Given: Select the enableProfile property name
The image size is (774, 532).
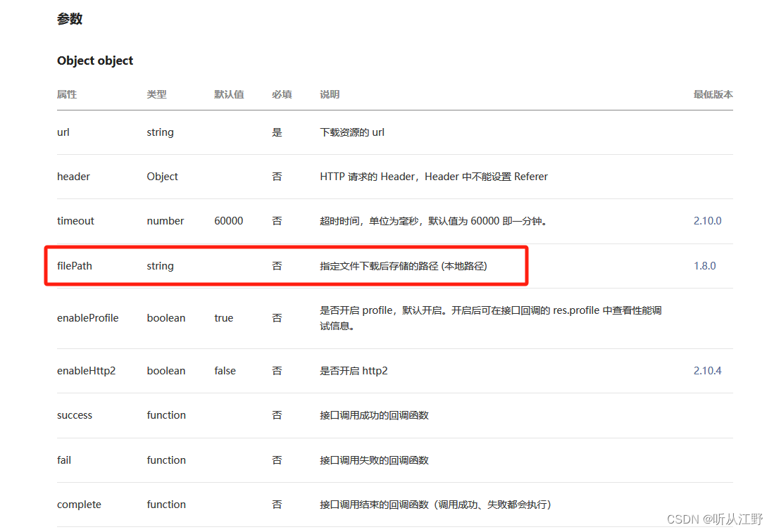Looking at the screenshot, I should point(86,317).
